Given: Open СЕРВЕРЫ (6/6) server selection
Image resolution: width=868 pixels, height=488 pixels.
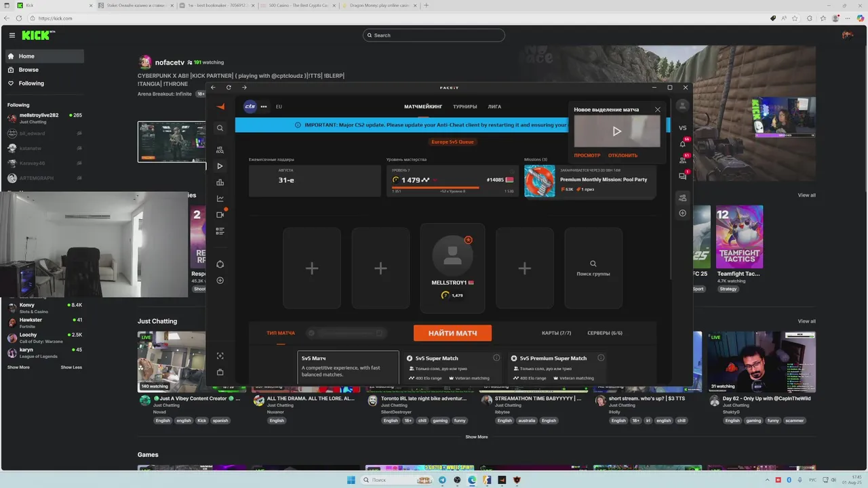Looking at the screenshot, I should coord(605,333).
